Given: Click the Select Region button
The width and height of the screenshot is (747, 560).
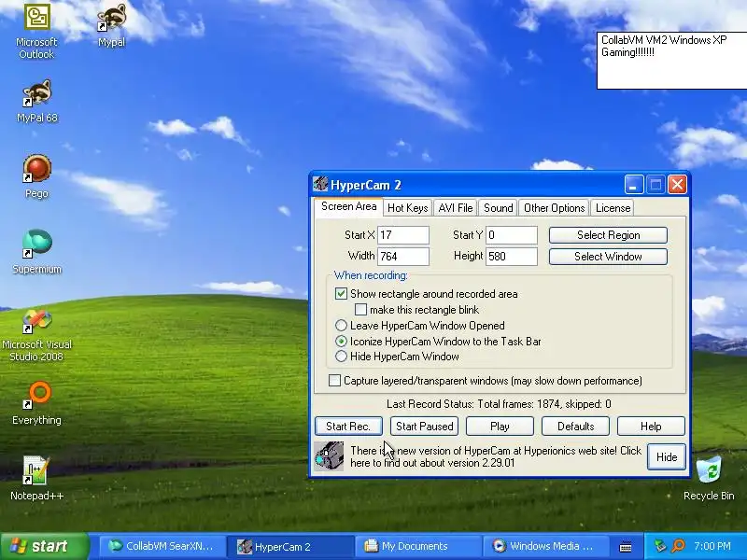Looking at the screenshot, I should (609, 235).
